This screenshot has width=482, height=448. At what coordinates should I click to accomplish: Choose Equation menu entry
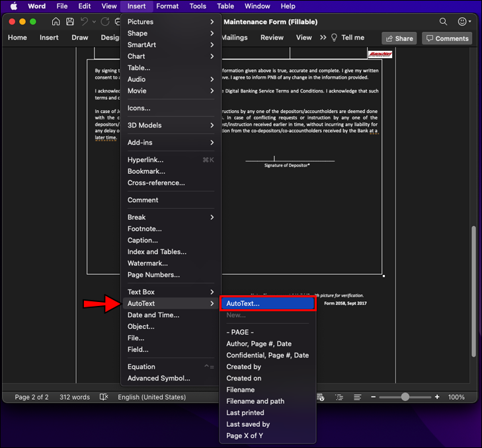coord(171,367)
